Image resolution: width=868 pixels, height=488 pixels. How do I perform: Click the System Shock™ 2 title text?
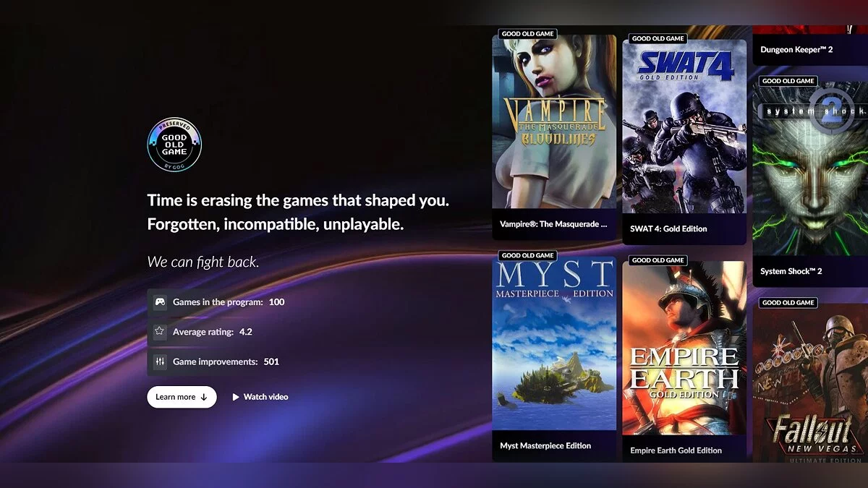(x=791, y=271)
